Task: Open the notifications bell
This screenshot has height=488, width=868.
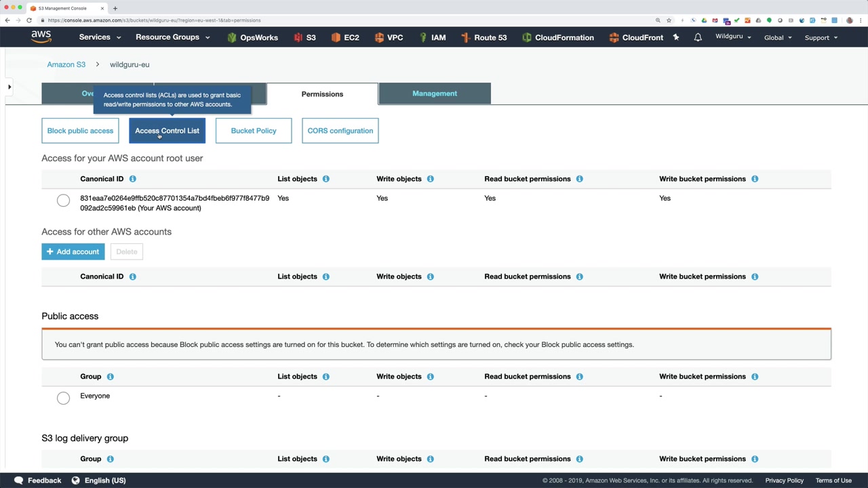Action: (698, 37)
